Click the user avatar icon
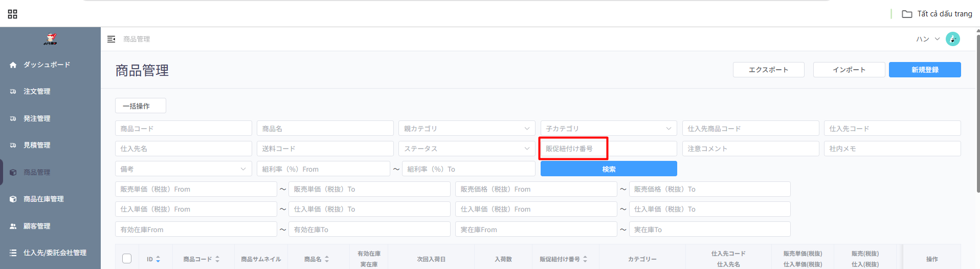The width and height of the screenshot is (980, 269). (x=952, y=39)
